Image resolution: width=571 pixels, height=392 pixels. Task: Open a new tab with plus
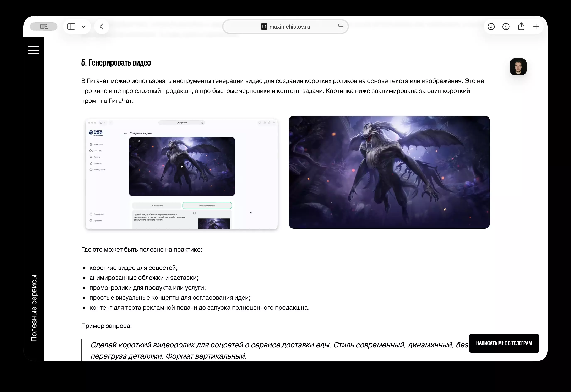point(536,27)
